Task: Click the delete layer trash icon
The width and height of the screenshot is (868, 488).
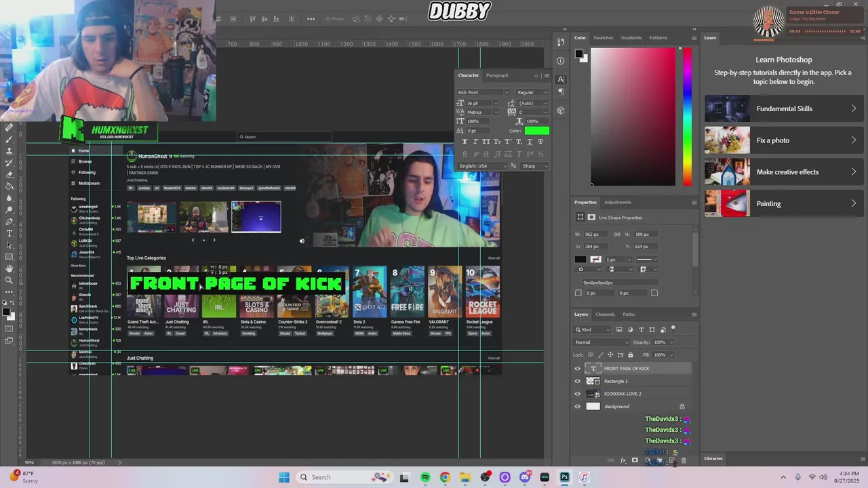Action: click(x=684, y=460)
